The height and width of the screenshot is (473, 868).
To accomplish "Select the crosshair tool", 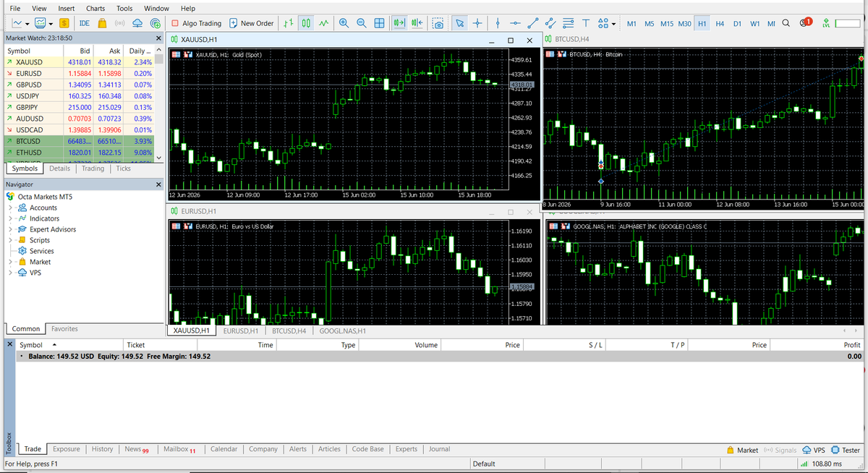I will click(477, 23).
